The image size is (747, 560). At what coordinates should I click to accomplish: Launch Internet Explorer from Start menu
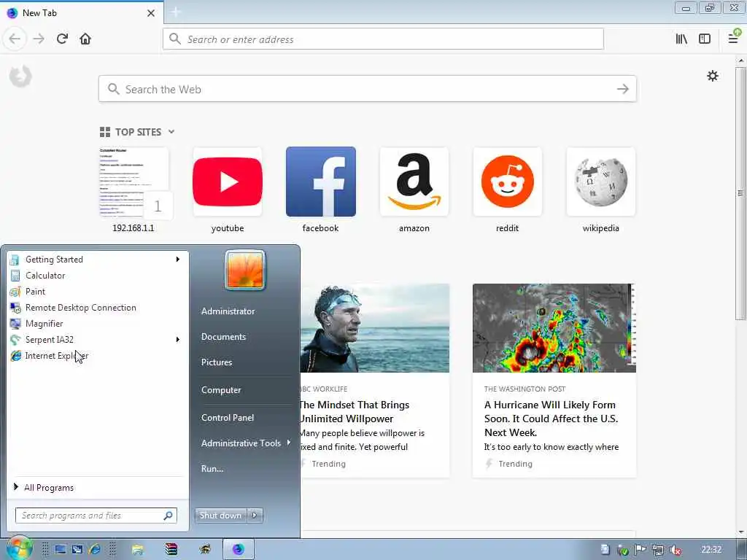[97, 356]
